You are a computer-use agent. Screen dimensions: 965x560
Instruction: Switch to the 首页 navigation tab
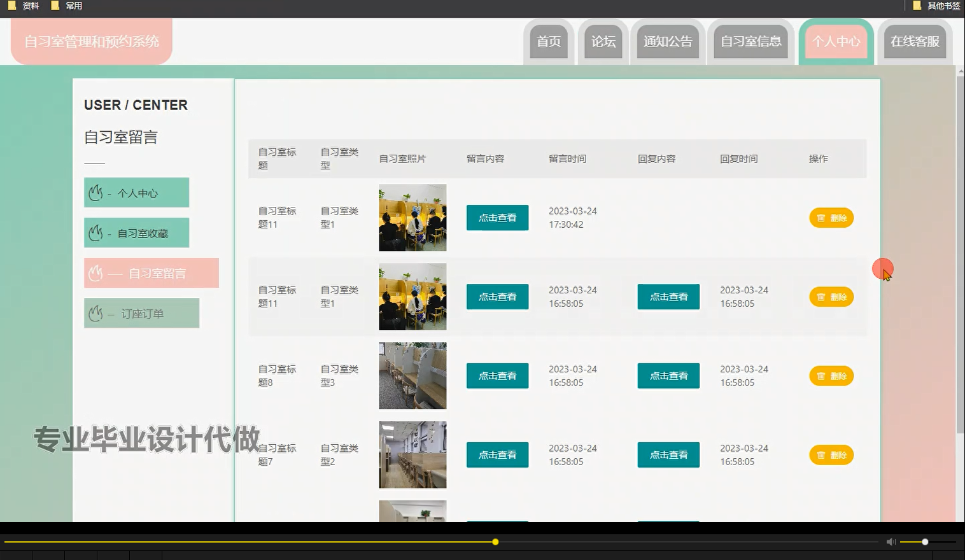point(548,41)
